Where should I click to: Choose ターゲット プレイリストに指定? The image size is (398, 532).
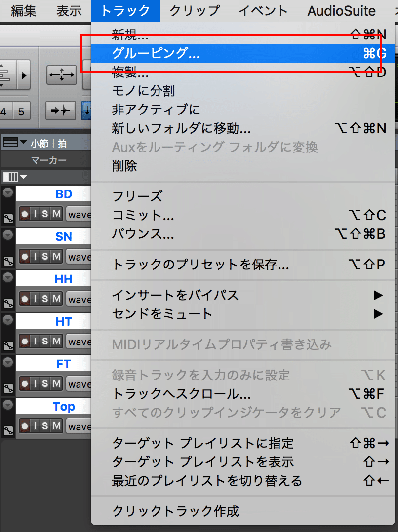tap(244, 443)
